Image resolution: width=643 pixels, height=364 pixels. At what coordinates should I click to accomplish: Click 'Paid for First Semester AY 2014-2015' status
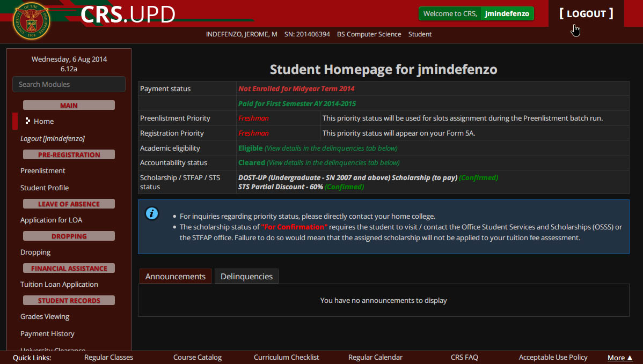pos(297,103)
